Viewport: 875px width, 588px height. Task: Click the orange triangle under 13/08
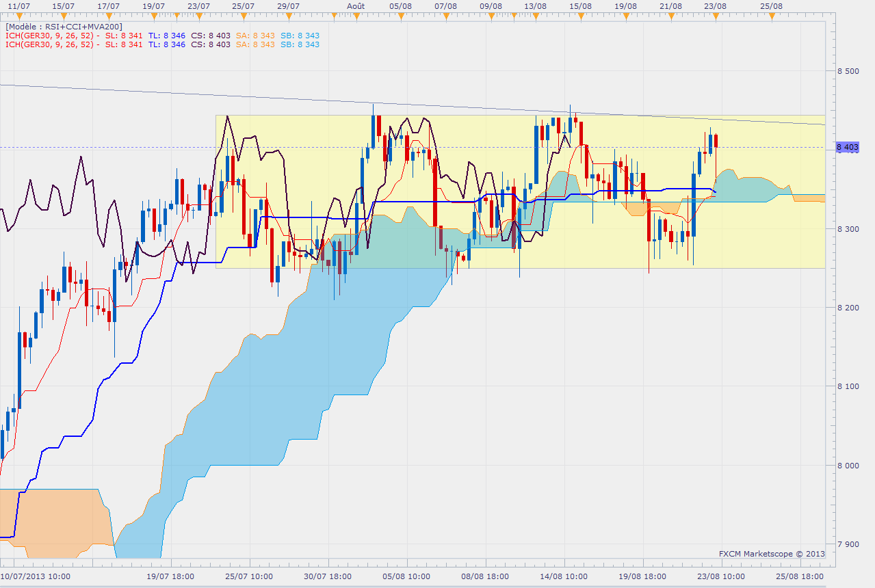(x=536, y=15)
